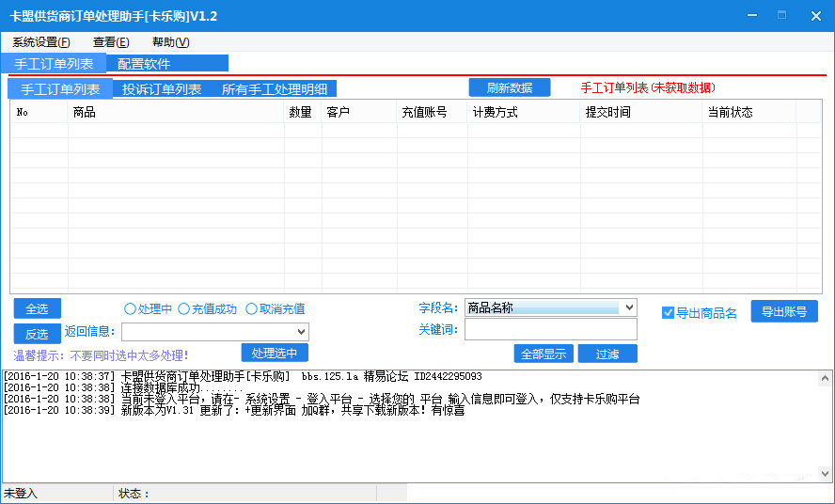835x504 pixels.
Task: Click the 导出账号 button
Action: click(x=783, y=312)
